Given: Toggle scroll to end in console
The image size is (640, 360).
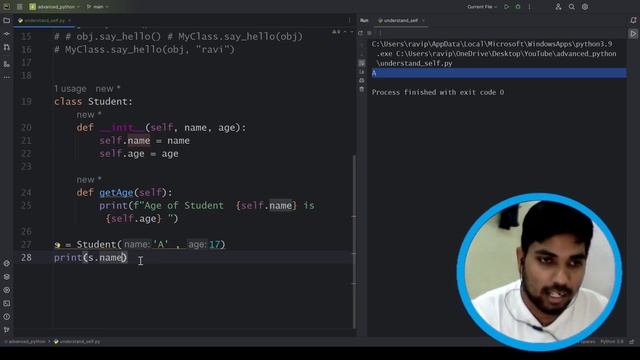Looking at the screenshot, I should 362,72.
